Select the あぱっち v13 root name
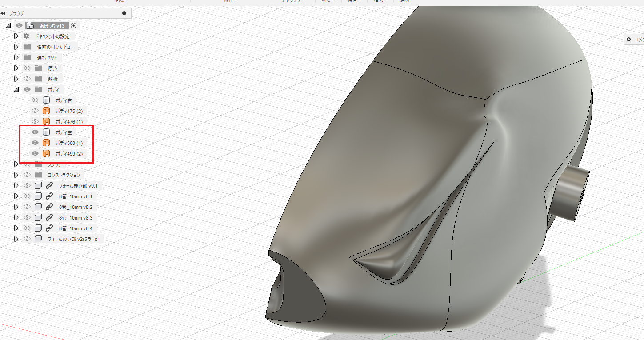 (52, 26)
